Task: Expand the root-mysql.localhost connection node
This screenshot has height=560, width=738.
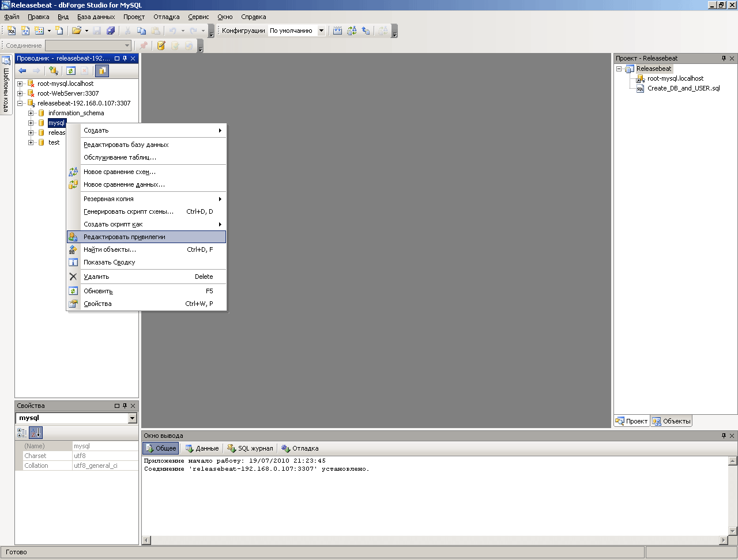Action: point(20,84)
